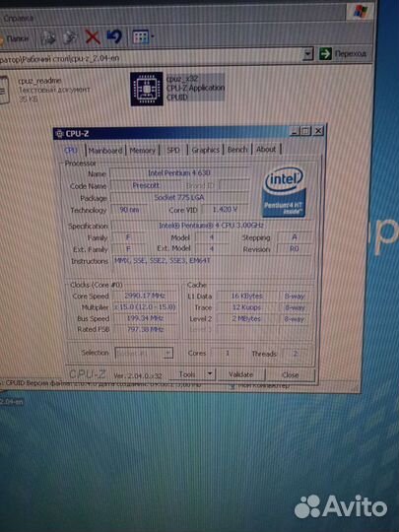Screen dimensions: 399x532
Task: Click the Core Speed value '2990.17 MHz'
Action: (x=145, y=296)
